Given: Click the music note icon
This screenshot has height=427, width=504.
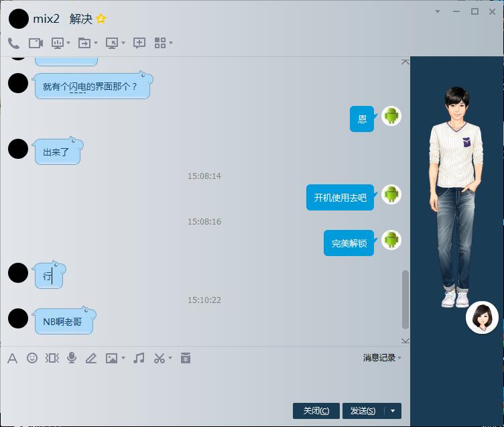Looking at the screenshot, I should pyautogui.click(x=139, y=358).
